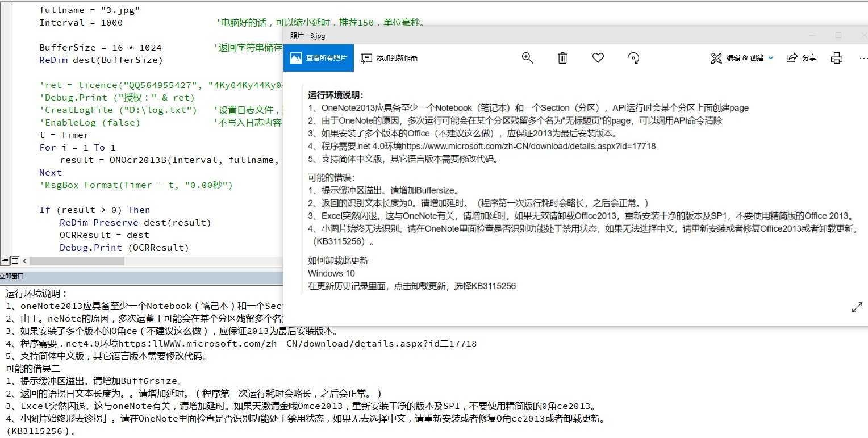868x438 pixels.
Task: Click the displayed 3.jpg image content
Action: click(x=582, y=190)
